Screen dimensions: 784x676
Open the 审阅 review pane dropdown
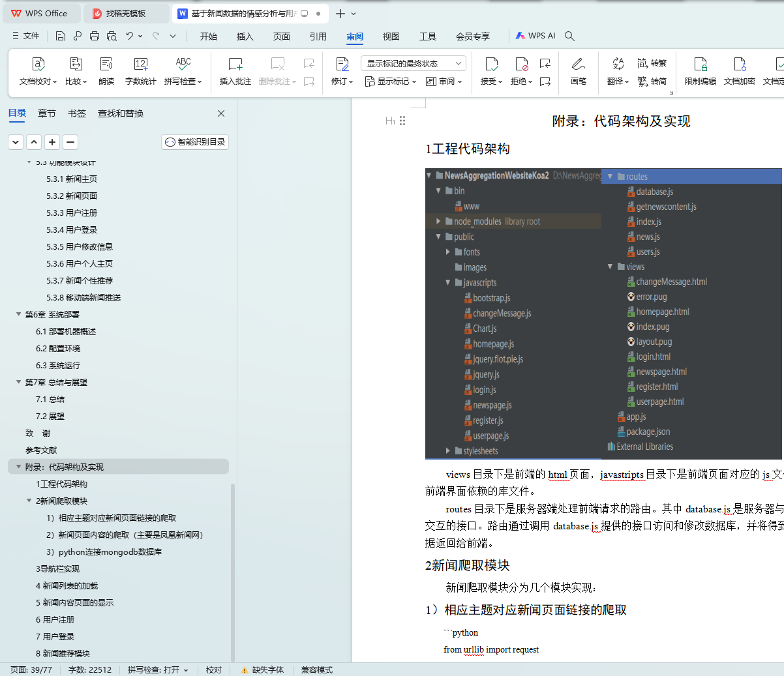click(x=444, y=81)
